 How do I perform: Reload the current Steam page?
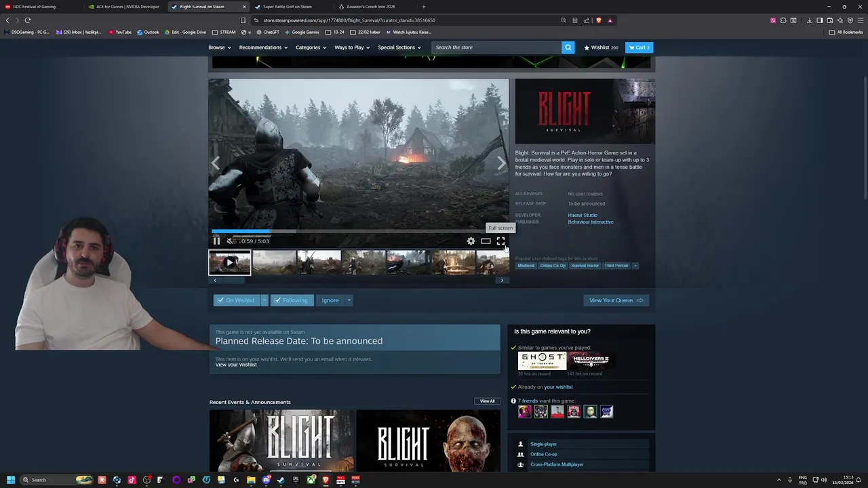(28, 20)
